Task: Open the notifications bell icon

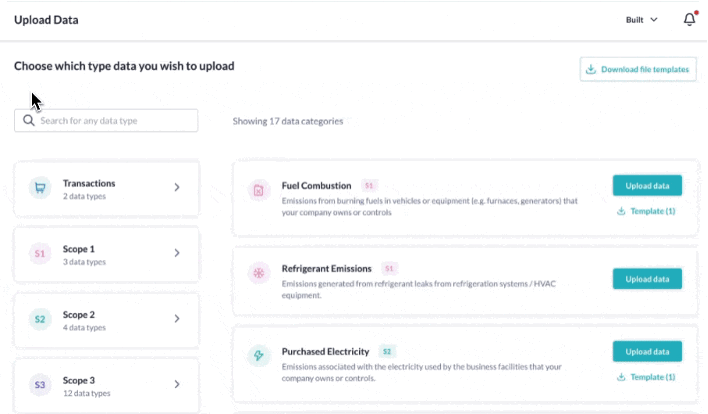Action: pos(689,19)
